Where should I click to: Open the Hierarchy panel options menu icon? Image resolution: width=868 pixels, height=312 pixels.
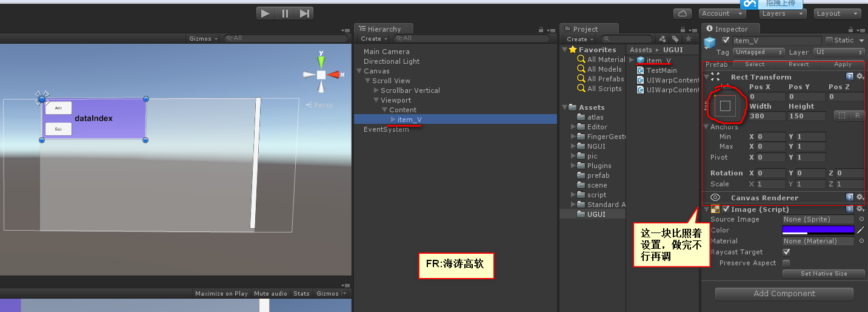(550, 29)
